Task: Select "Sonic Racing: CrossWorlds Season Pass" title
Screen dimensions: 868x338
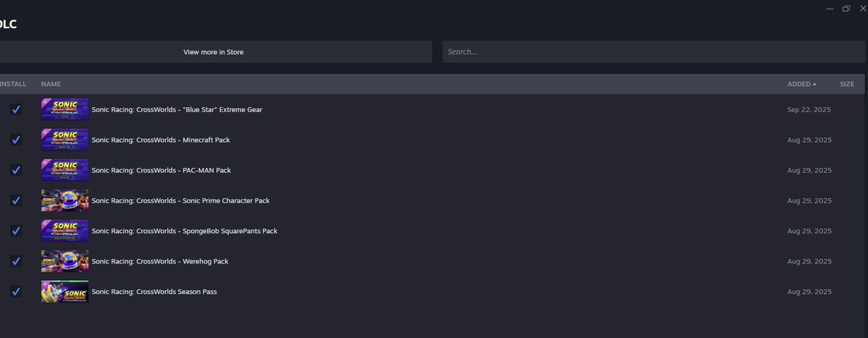Action: 154,292
